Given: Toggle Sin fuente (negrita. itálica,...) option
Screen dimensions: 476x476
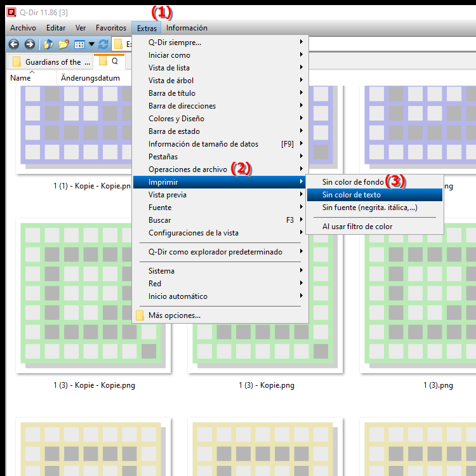Looking at the screenshot, I should coord(374,208).
